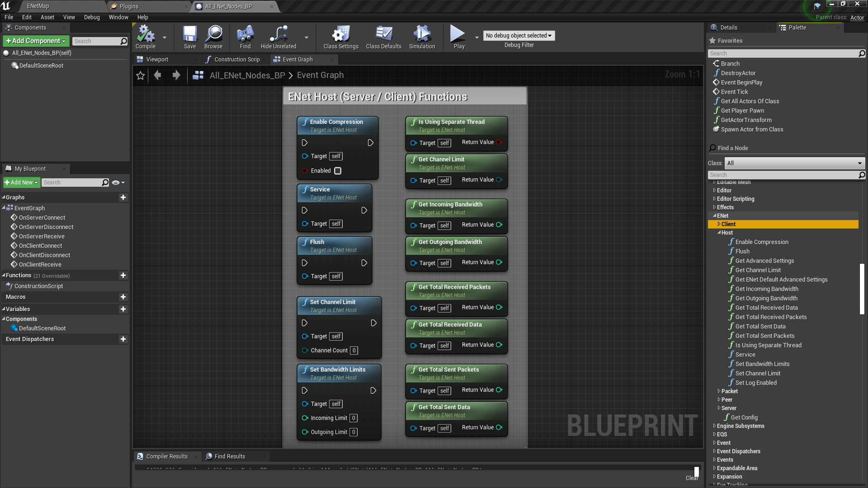Click the Components search field

tap(99, 41)
